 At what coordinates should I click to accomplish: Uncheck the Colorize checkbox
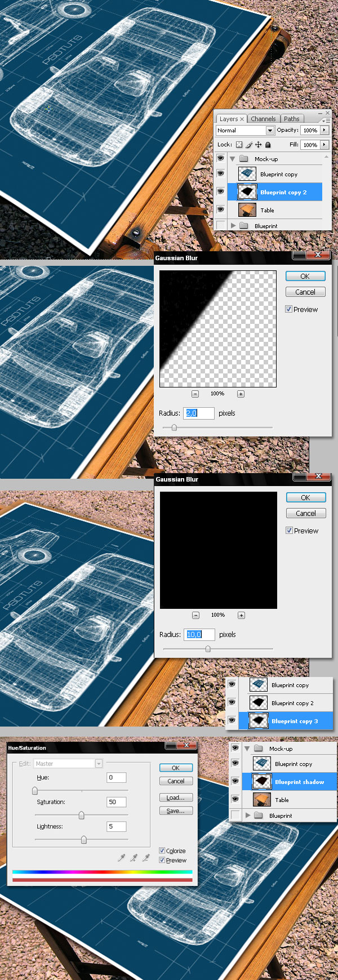coord(162,850)
